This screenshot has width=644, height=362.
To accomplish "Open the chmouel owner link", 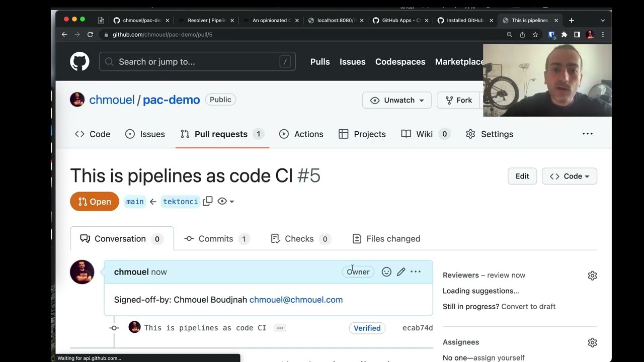I will pyautogui.click(x=112, y=100).
